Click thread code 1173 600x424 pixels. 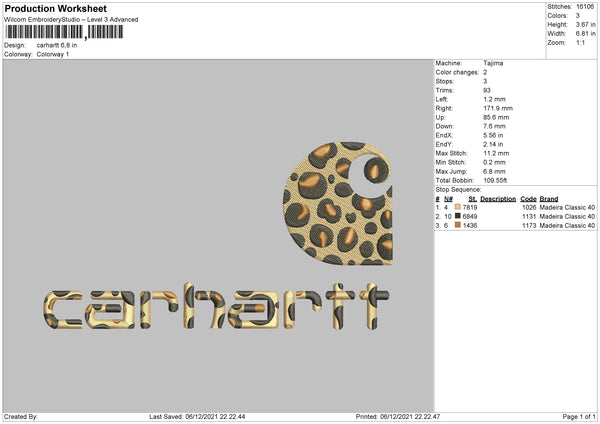[x=529, y=226]
